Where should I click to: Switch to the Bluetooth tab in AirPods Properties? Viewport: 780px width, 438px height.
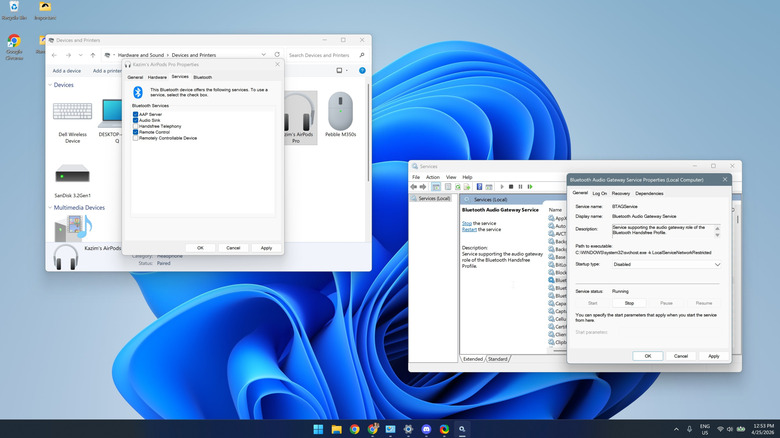(202, 77)
